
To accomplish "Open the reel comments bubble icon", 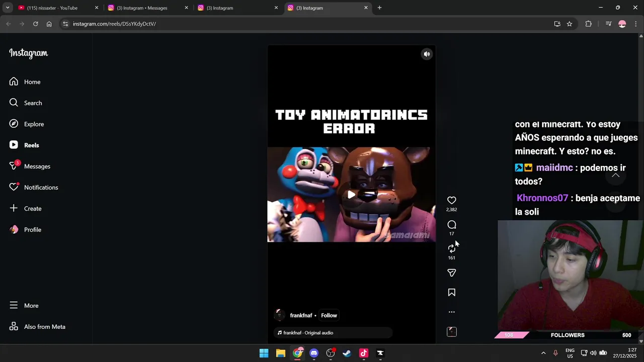I will pyautogui.click(x=452, y=225).
